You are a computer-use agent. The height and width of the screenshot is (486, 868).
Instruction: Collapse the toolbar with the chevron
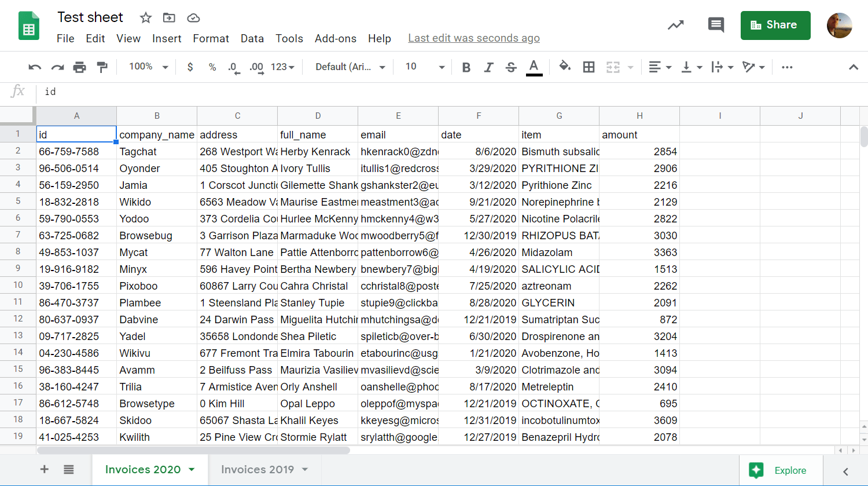pos(854,67)
